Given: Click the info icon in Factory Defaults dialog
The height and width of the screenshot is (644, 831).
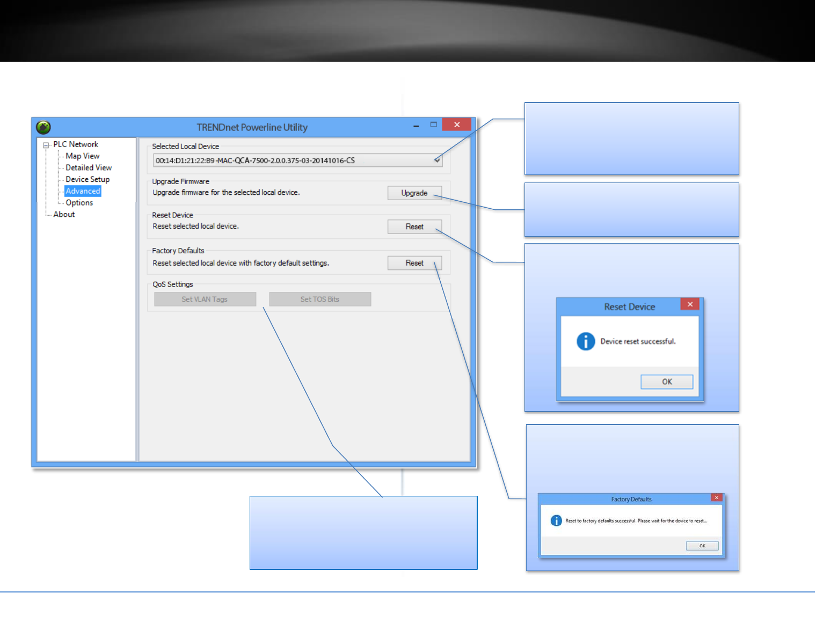Looking at the screenshot, I should click(556, 521).
